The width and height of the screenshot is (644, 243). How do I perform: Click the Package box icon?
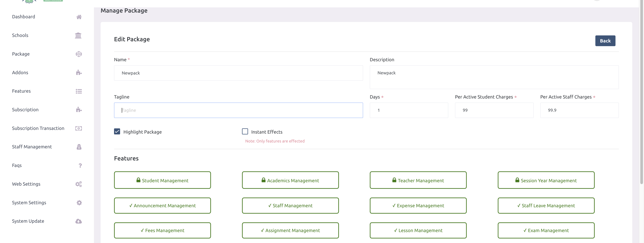79,54
